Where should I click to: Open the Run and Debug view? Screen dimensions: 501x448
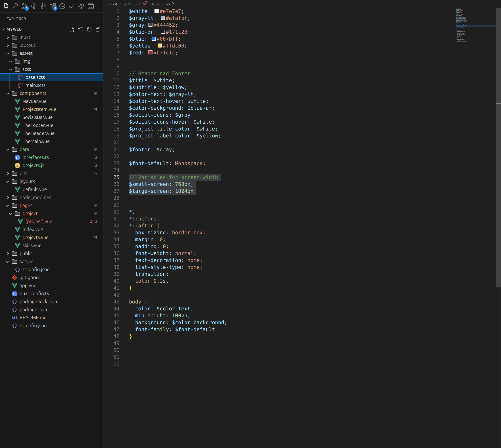(43, 6)
